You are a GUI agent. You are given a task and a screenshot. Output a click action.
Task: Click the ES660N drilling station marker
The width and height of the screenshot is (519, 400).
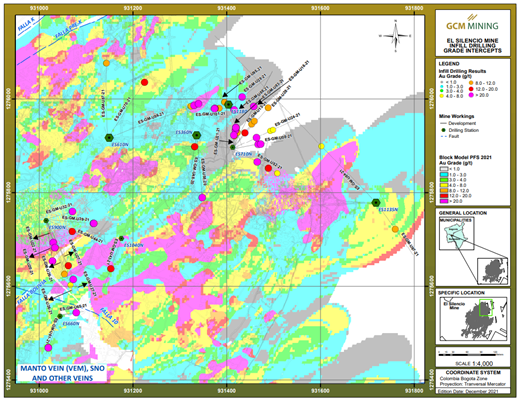[x=60, y=316]
